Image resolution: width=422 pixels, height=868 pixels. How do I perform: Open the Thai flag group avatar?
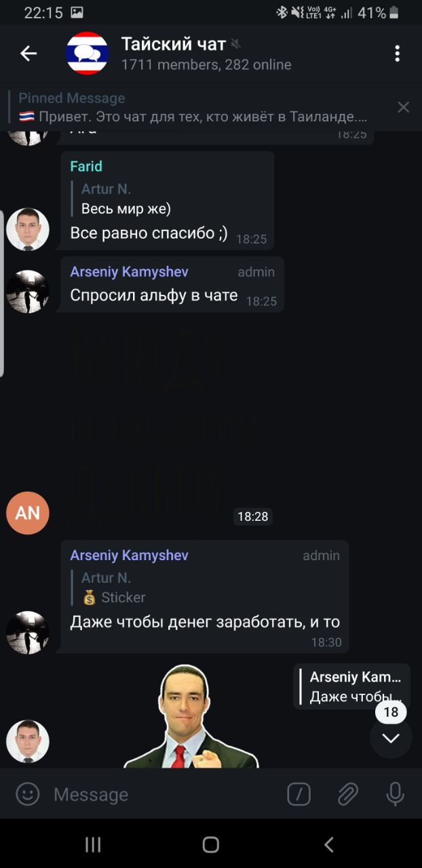pos(88,54)
